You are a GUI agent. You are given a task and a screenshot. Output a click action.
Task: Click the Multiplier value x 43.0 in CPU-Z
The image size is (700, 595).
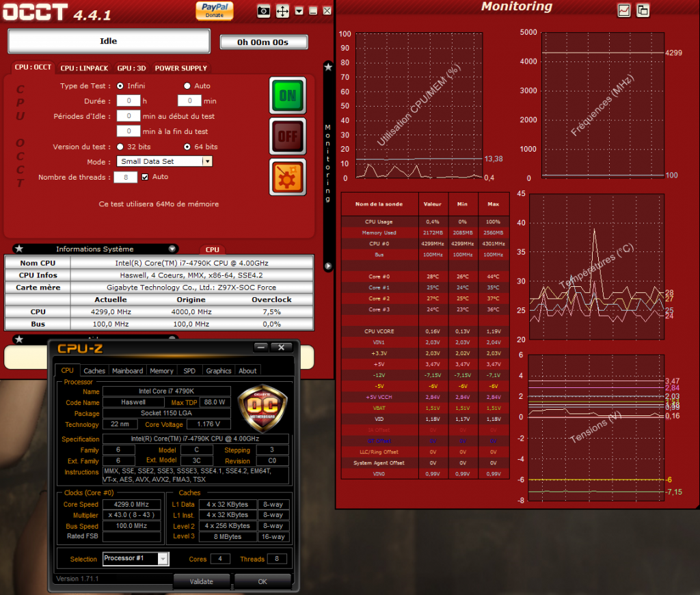coord(131,515)
